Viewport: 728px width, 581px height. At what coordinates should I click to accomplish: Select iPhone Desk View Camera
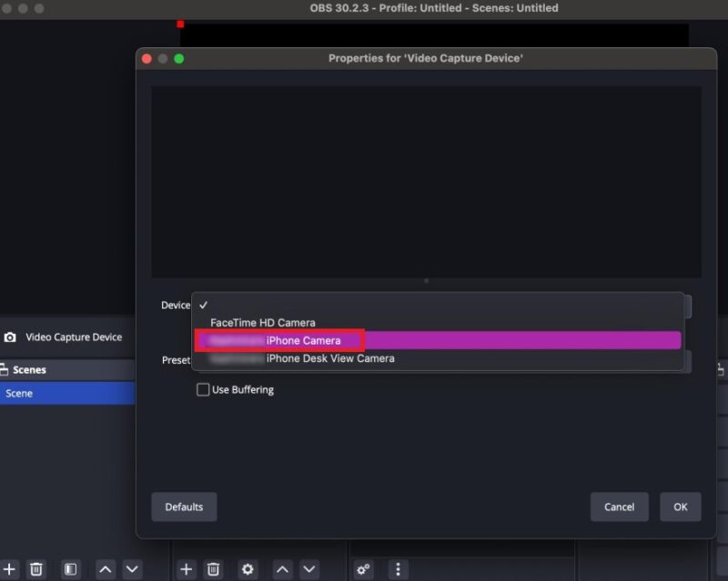pos(332,358)
